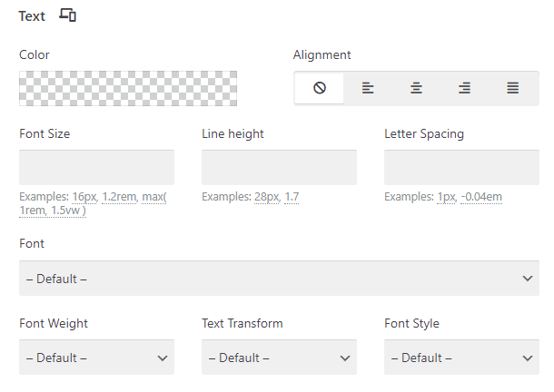
Task: Choose the align left icon
Action: coord(368,88)
